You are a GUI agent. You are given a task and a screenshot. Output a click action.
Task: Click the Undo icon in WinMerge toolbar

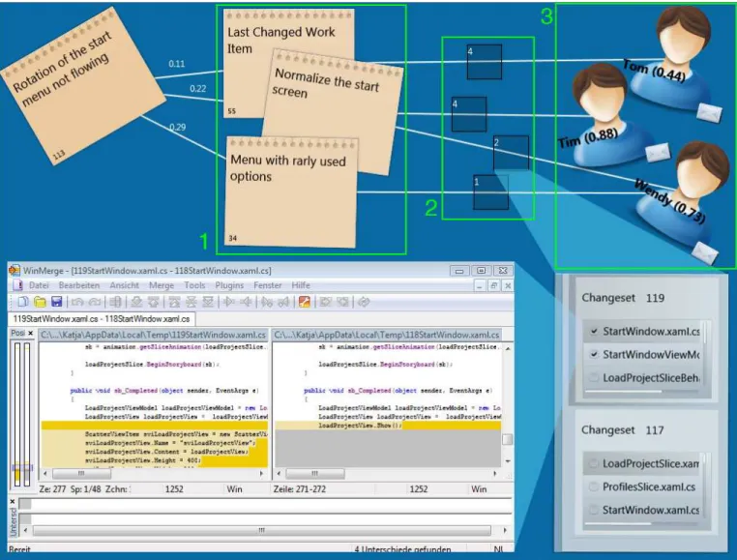[77, 302]
